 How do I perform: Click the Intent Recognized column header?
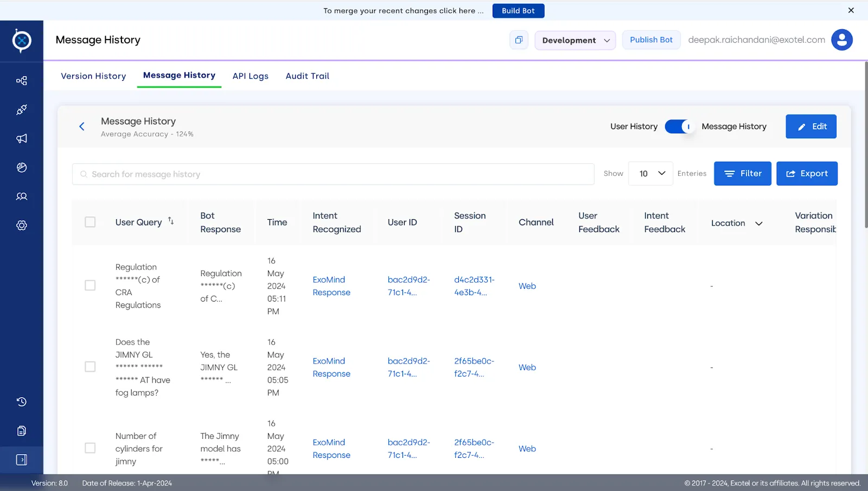(336, 222)
